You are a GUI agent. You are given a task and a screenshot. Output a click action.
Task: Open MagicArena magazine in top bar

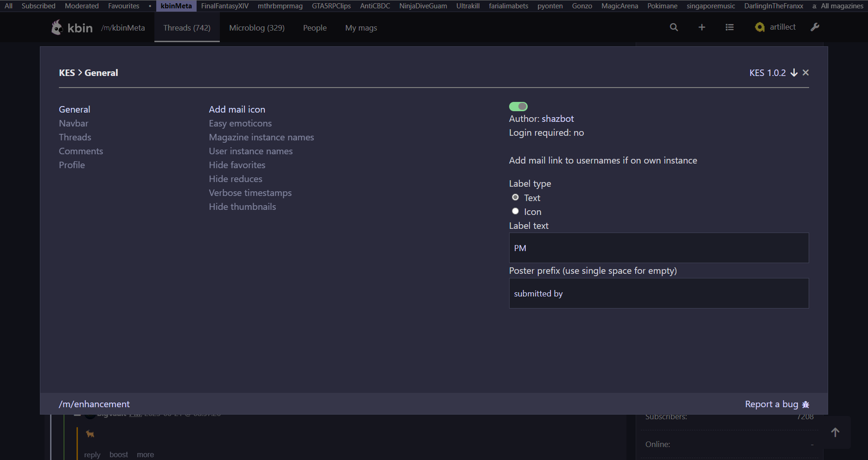(x=619, y=6)
